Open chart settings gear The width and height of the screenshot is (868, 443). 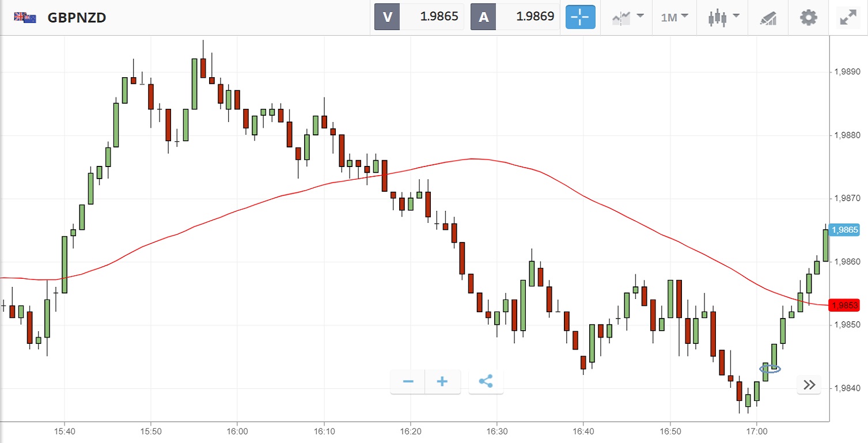(x=809, y=17)
